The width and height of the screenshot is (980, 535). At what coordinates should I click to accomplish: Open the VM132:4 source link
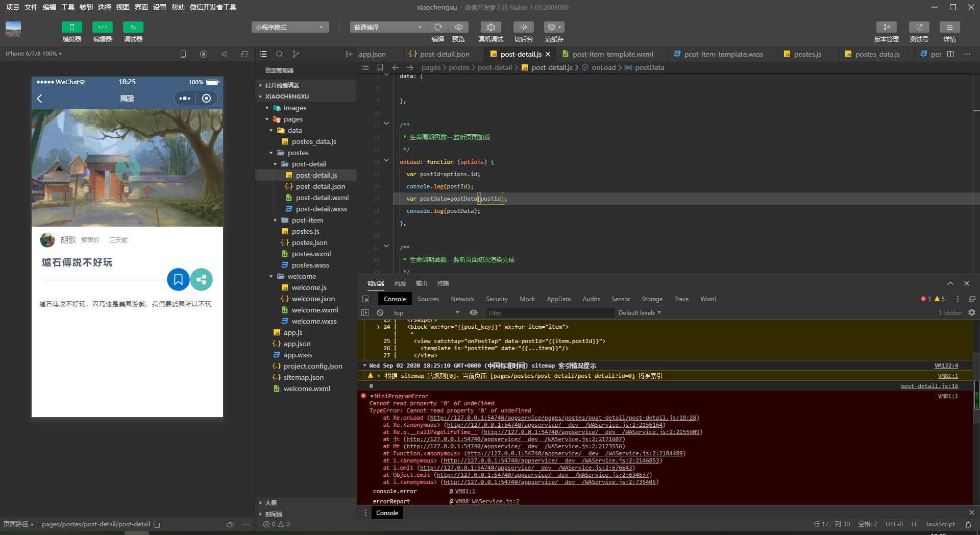click(946, 366)
